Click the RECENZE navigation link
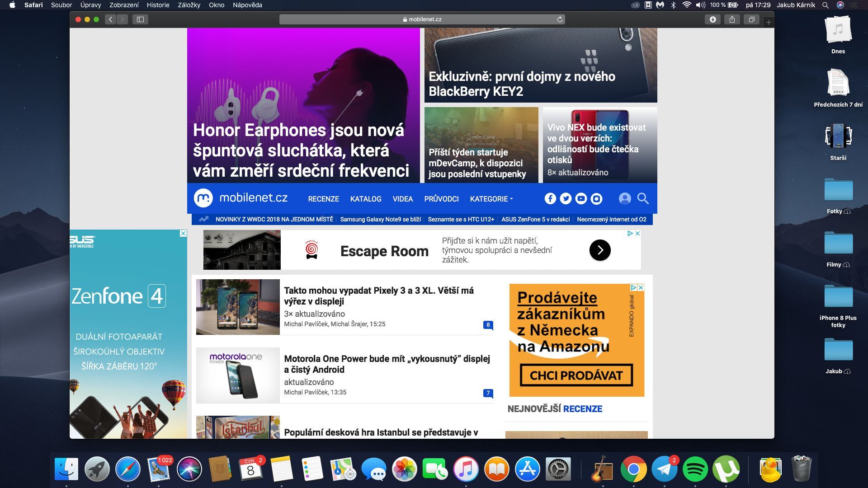 [324, 199]
